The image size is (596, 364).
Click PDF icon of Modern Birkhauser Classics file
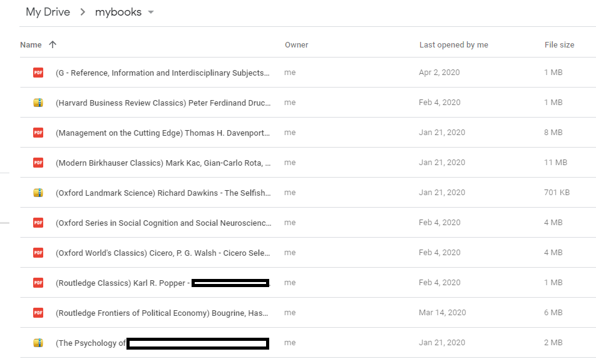(x=38, y=163)
